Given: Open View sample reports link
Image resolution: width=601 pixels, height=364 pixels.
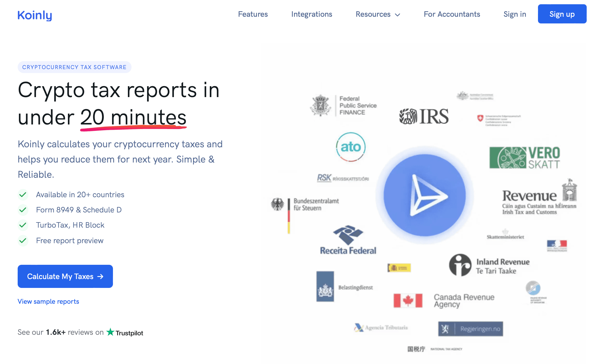Looking at the screenshot, I should click(x=48, y=301).
